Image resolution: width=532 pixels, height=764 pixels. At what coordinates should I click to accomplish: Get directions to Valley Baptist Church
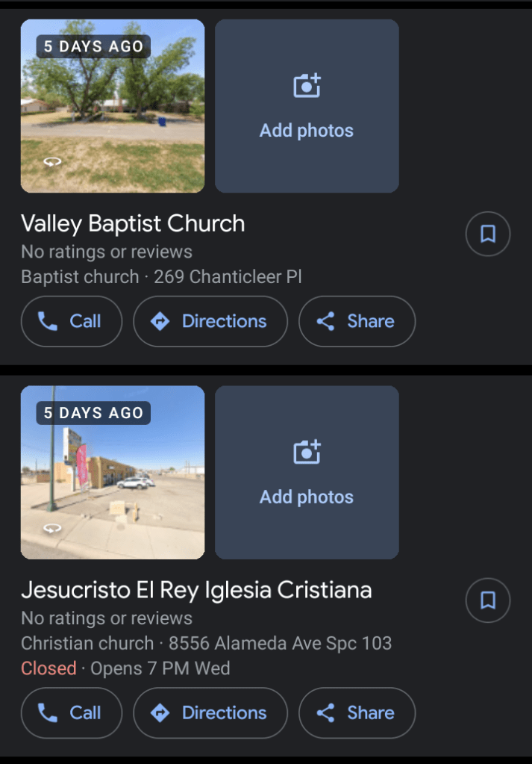pos(210,321)
